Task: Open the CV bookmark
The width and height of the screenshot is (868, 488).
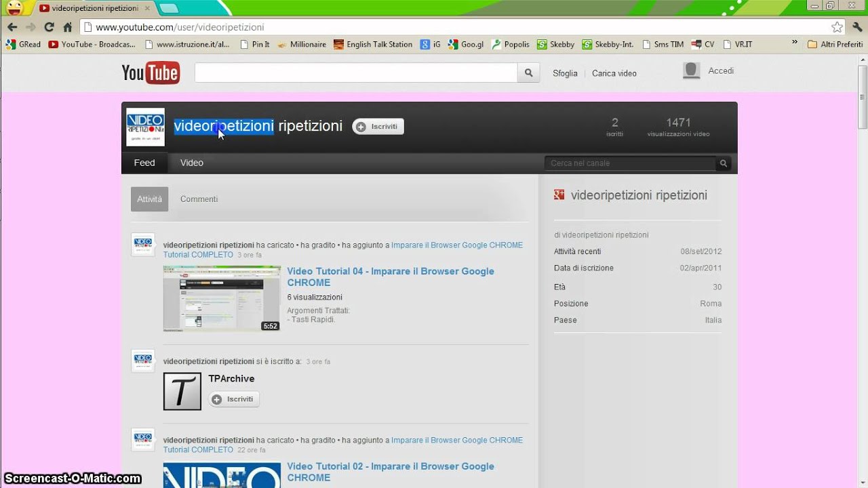Action: 703,44
